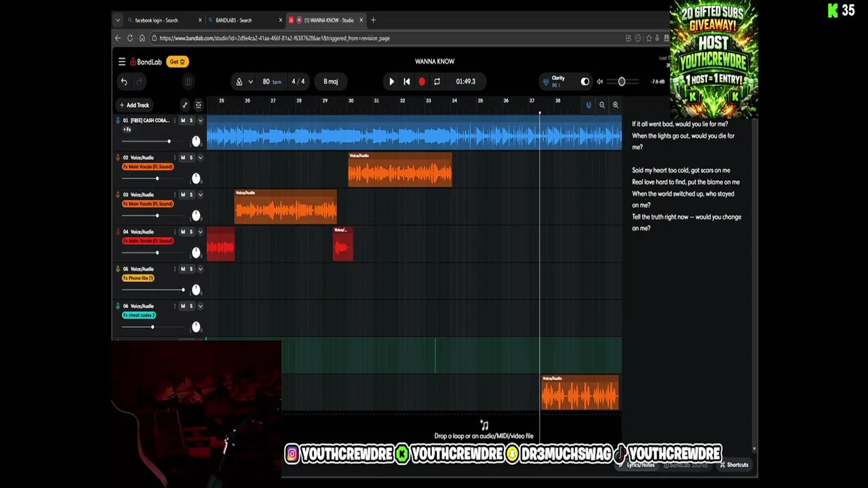Open the virtual piano keyboard icon
Screen dimensions: 868x488
[x=188, y=81]
